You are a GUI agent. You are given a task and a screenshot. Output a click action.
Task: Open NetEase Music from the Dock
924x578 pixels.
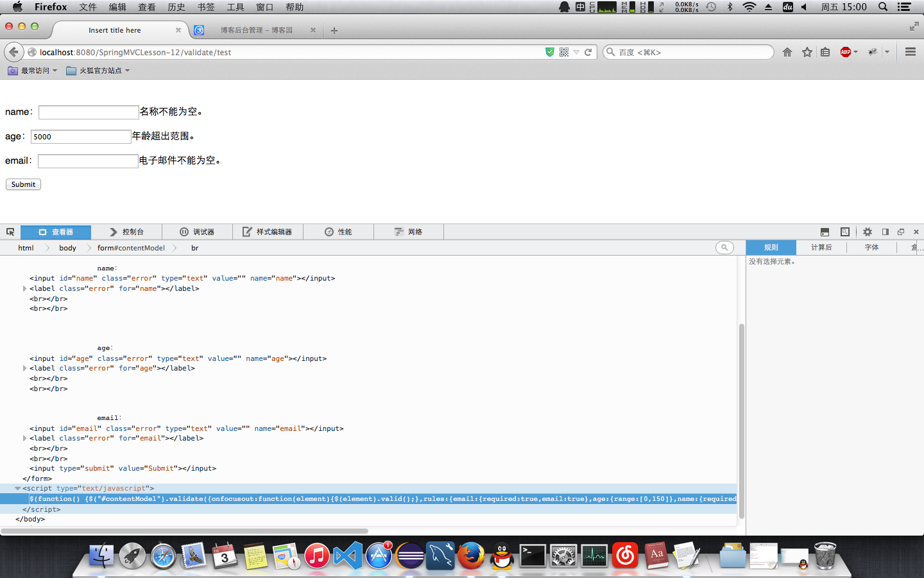pos(626,556)
